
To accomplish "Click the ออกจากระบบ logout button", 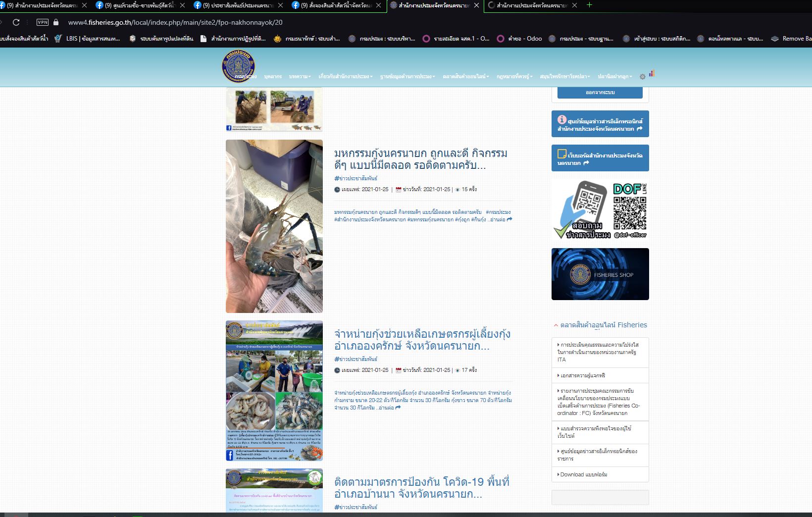I will (x=600, y=92).
